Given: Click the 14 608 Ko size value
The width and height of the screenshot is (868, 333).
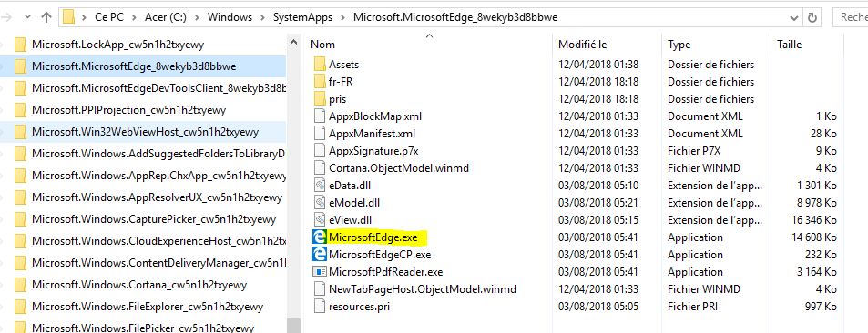Looking at the screenshot, I should (x=814, y=237).
